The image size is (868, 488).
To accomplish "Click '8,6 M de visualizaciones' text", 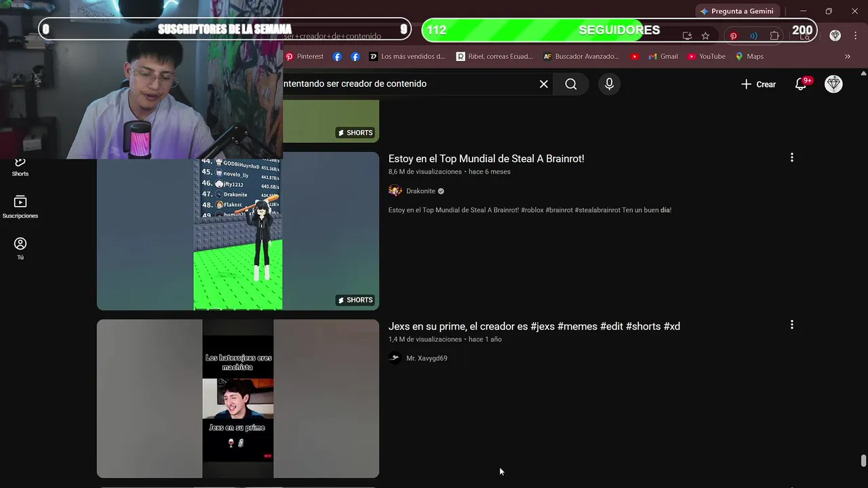I will [x=425, y=171].
